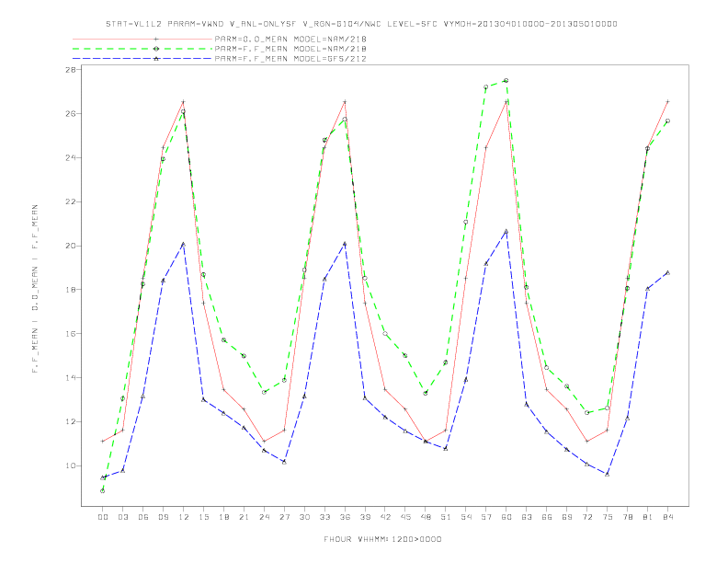This screenshot has width=728, height=563.
Task: Click x-axis tick label 54
Action: (x=466, y=517)
